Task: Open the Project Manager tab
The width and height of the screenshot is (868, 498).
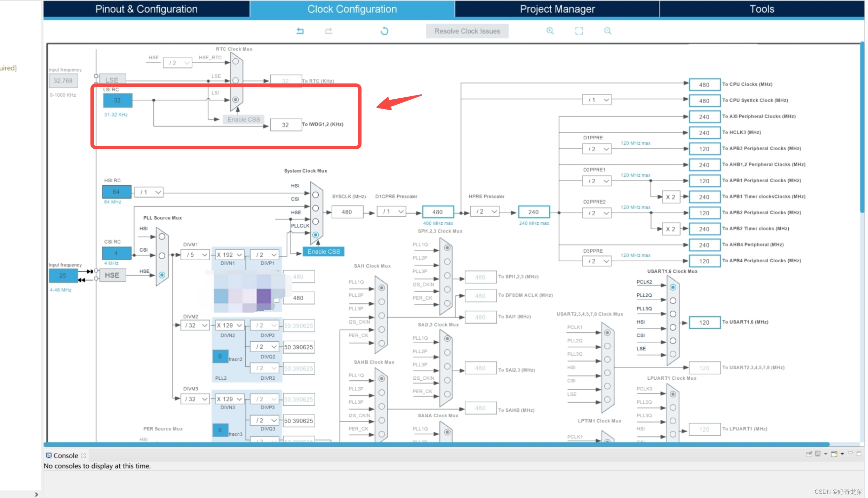Action: point(557,9)
